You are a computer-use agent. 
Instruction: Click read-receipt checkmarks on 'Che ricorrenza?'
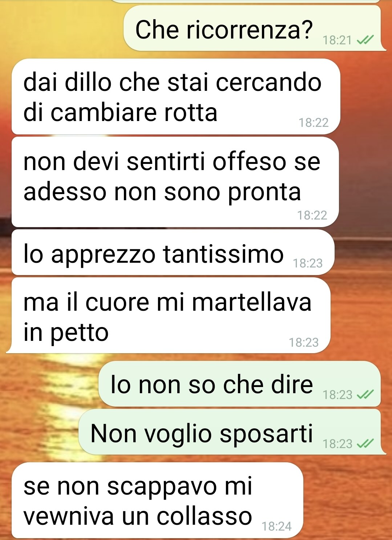(365, 40)
